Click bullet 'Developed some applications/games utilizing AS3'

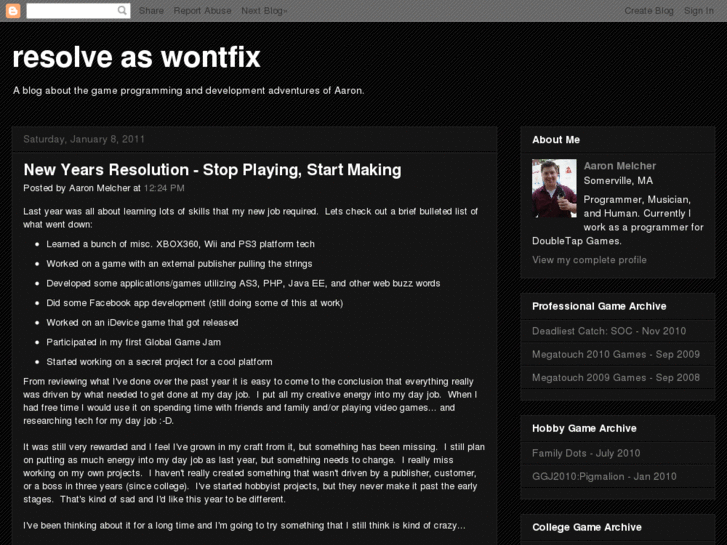[x=243, y=283]
